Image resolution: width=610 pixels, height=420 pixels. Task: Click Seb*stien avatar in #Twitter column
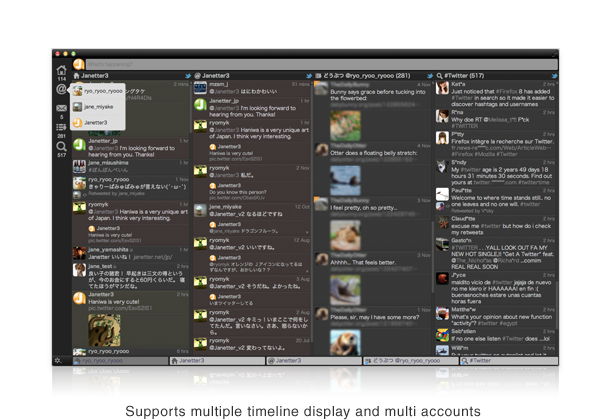pyautogui.click(x=442, y=335)
